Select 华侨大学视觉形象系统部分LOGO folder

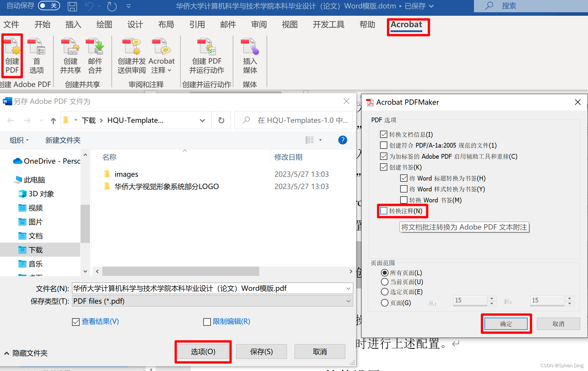click(x=161, y=186)
